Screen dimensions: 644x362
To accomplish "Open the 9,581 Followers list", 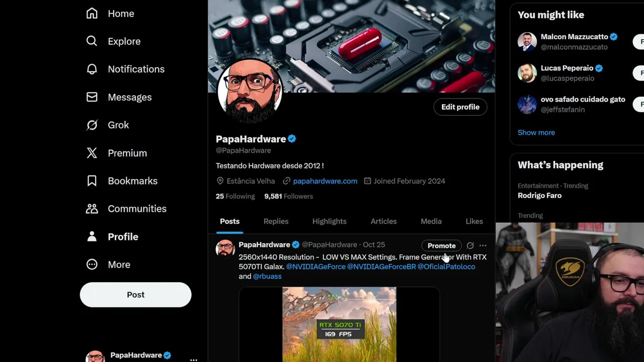I will pyautogui.click(x=288, y=196).
